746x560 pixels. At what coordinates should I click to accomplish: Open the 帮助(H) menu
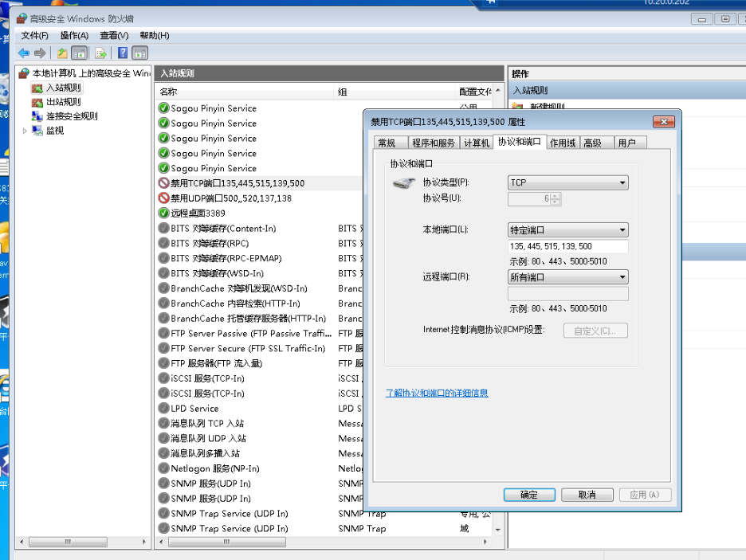point(154,36)
